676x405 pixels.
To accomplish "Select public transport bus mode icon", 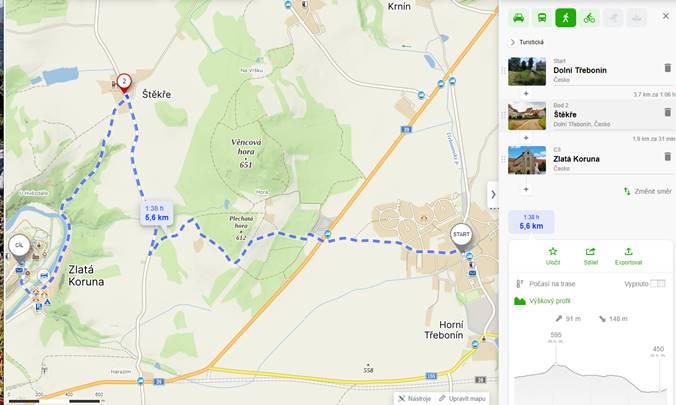I will point(542,18).
